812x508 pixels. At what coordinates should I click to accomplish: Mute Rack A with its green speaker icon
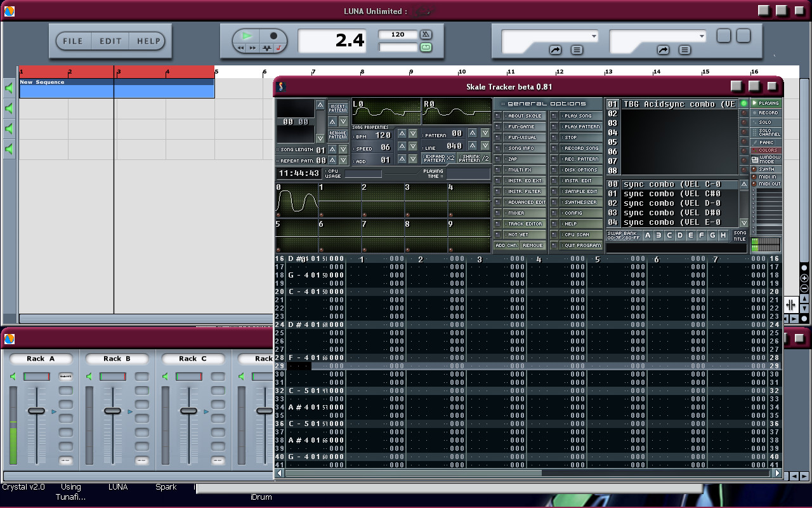13,377
